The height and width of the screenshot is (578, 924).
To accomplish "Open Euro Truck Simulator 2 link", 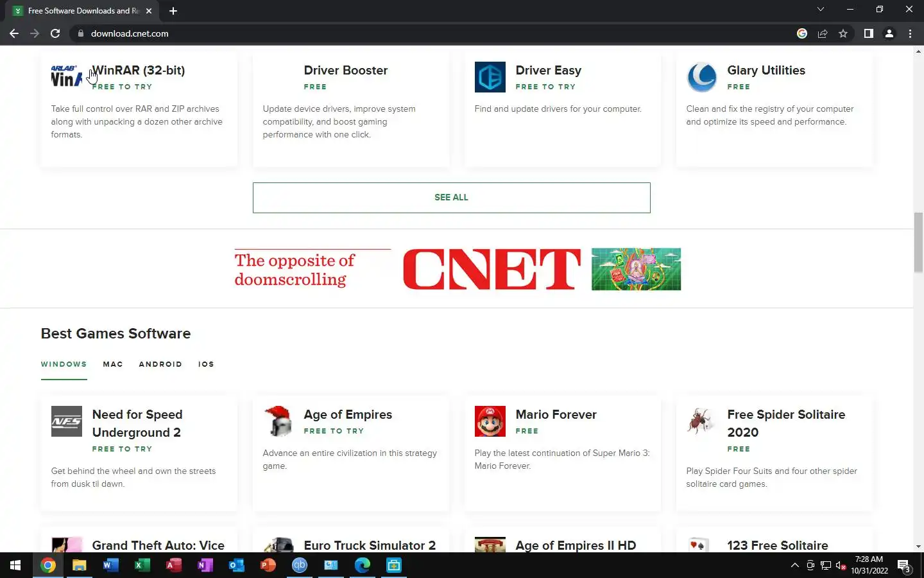I will [370, 545].
